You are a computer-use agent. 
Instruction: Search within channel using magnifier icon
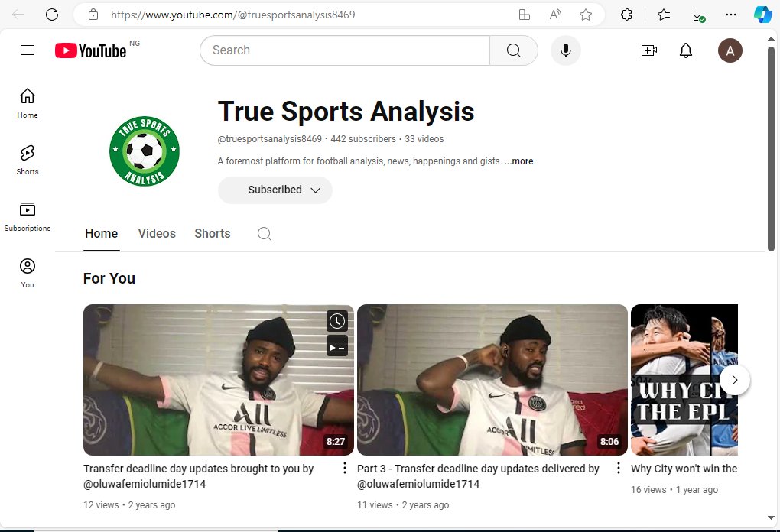click(264, 234)
